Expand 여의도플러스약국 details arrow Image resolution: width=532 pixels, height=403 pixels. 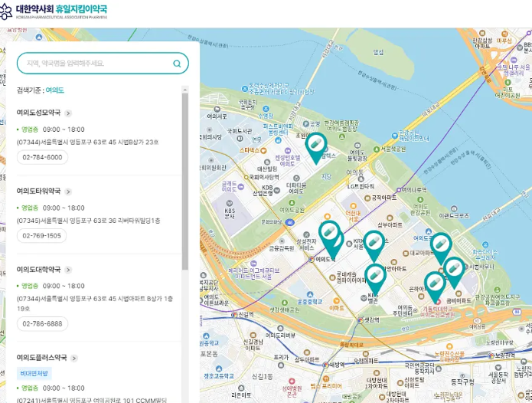point(74,358)
